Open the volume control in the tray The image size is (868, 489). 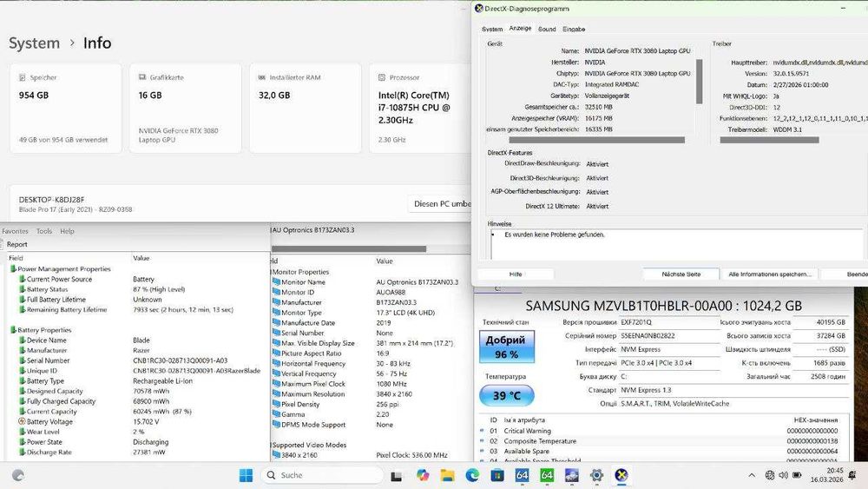[783, 475]
